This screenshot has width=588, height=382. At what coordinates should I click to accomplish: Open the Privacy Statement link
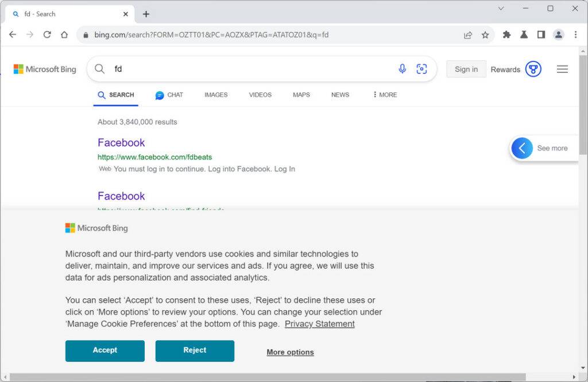[319, 323]
